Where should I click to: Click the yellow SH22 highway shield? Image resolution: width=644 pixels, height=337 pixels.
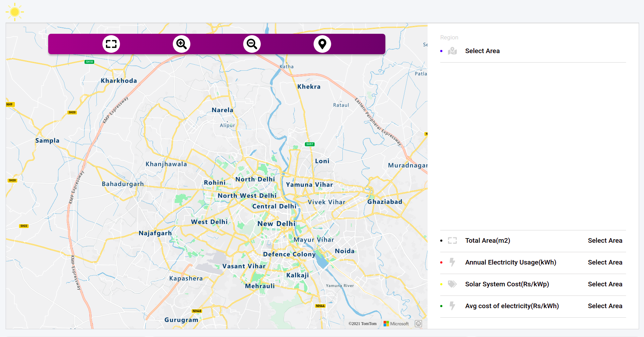click(24, 226)
